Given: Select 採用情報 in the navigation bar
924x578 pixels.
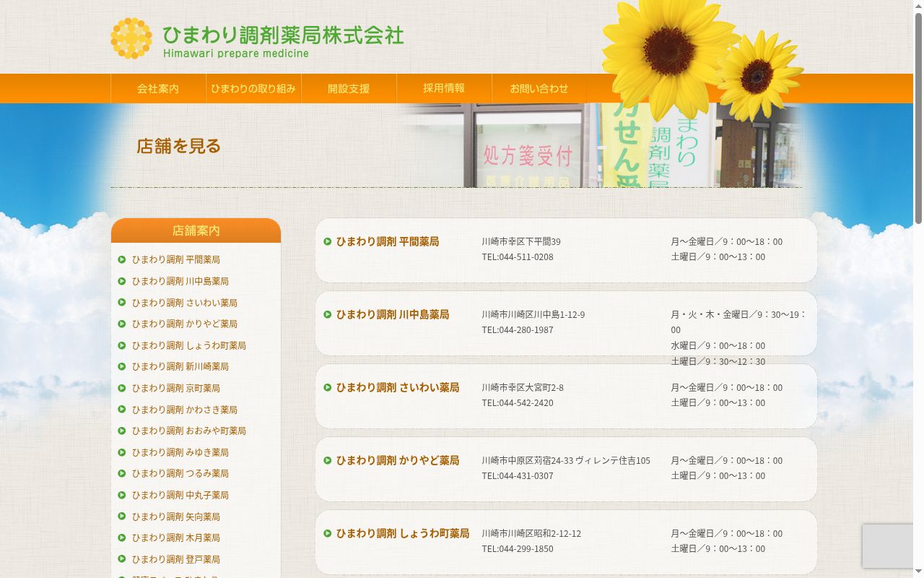Looking at the screenshot, I should click(444, 88).
